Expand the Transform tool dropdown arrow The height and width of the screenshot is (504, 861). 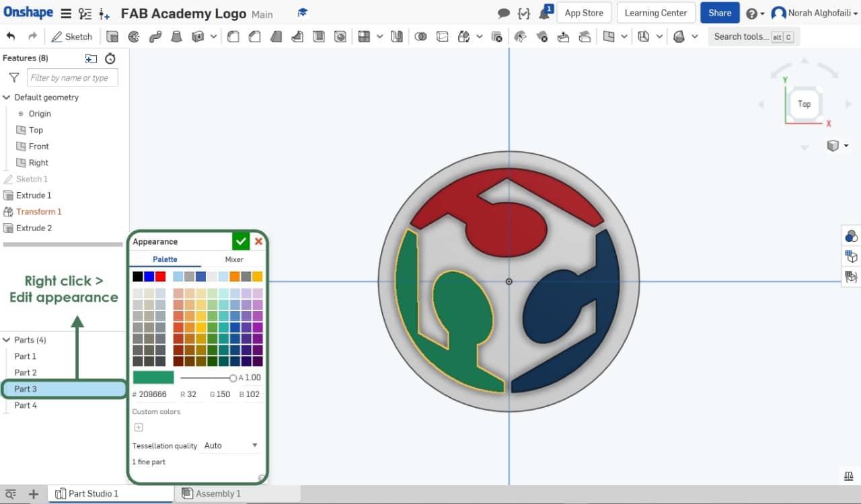pos(479,36)
